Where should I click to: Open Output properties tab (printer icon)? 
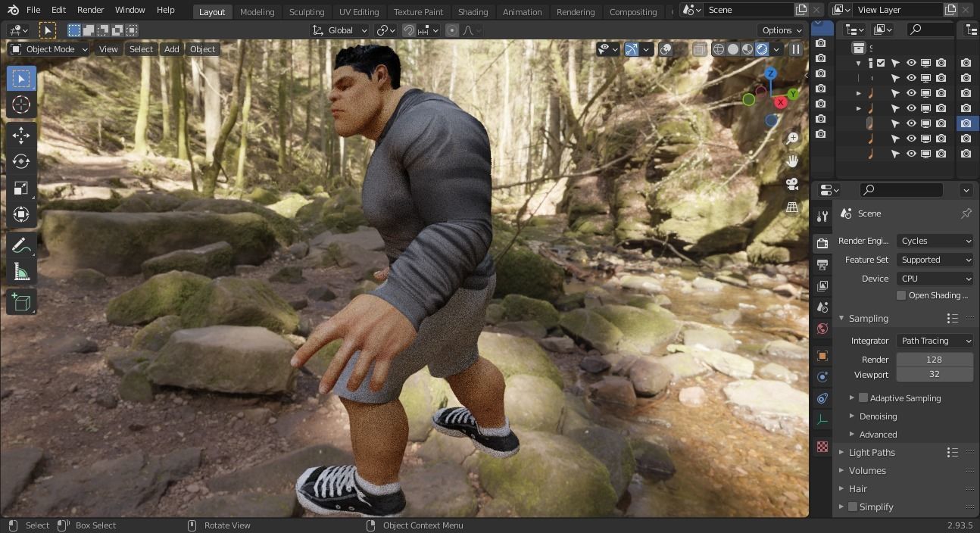click(822, 264)
